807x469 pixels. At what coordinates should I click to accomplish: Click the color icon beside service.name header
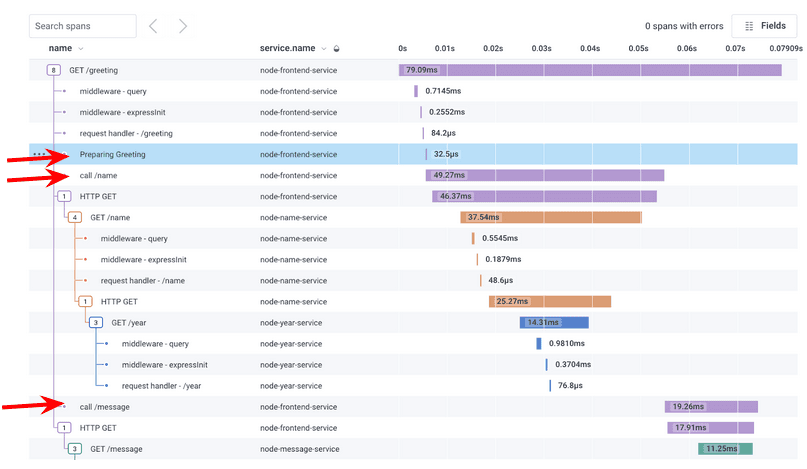pos(336,49)
